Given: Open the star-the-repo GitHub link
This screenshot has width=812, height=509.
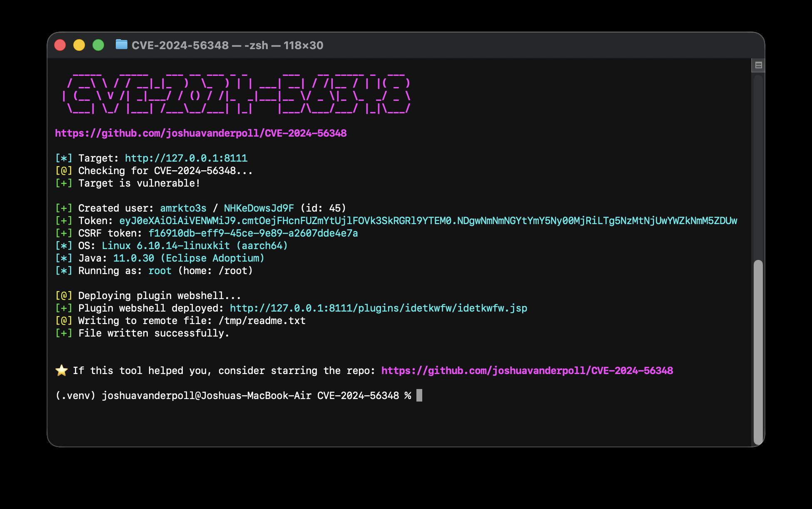Looking at the screenshot, I should pyautogui.click(x=527, y=371).
